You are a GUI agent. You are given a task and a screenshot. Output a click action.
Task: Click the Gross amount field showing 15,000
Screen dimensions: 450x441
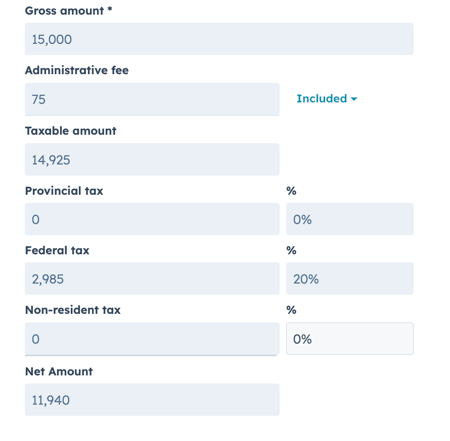(219, 39)
